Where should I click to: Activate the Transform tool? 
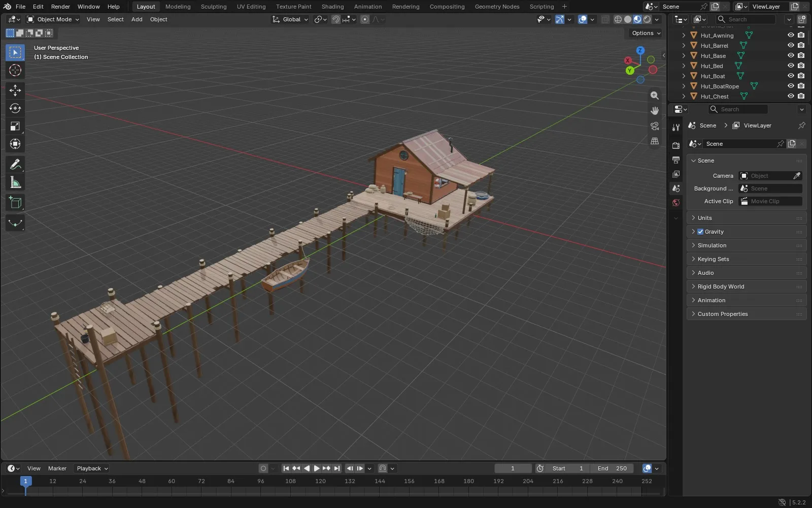coord(15,144)
